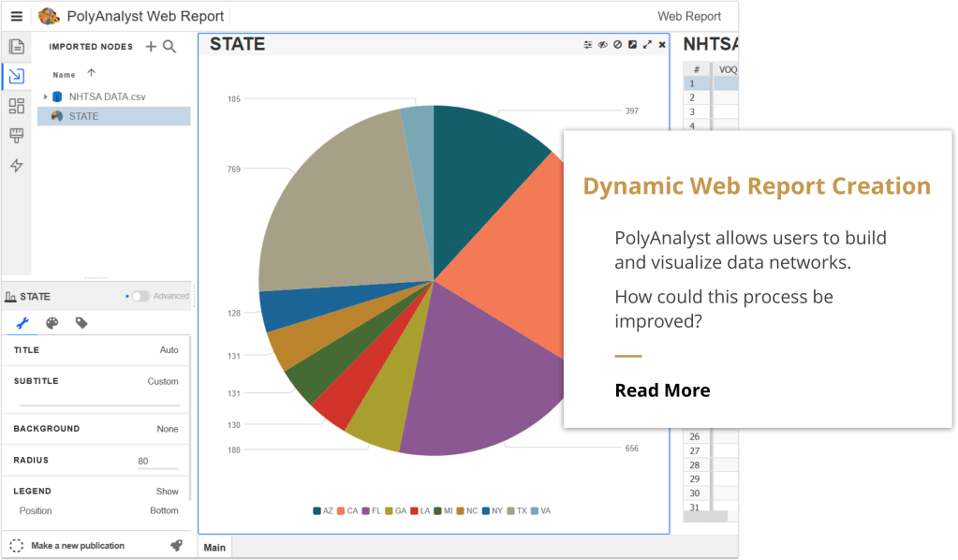Screen dimensions: 958x560
Task: Expand the STATE chart to fullscreen
Action: 647,45
